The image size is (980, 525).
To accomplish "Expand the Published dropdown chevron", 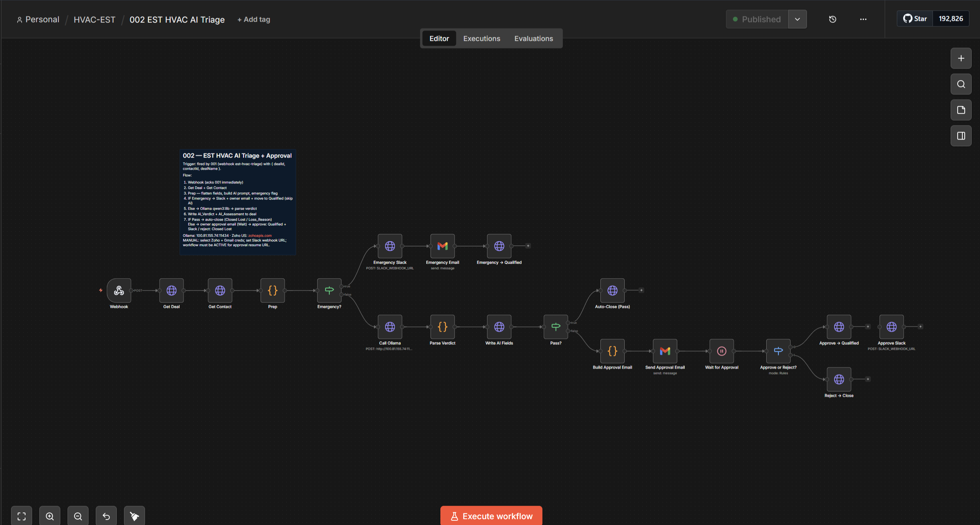I will point(797,19).
